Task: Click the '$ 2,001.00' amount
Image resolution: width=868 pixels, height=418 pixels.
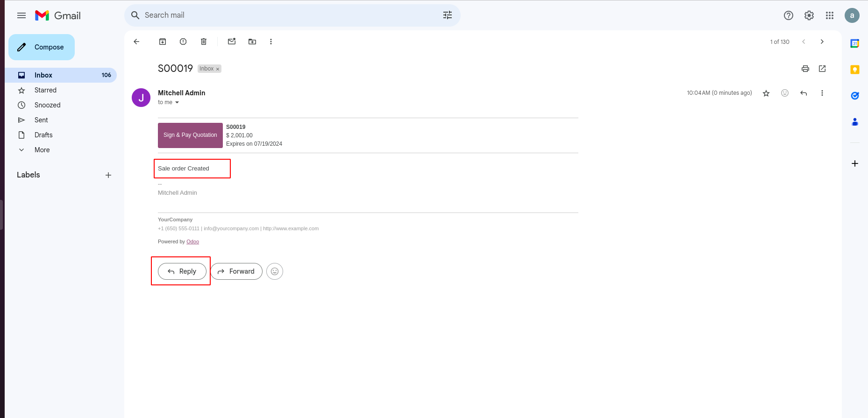Action: pyautogui.click(x=239, y=135)
